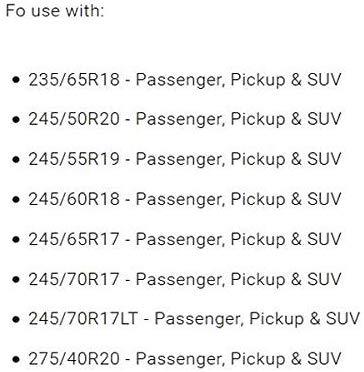This screenshot has height=372, width=364.
Task: Click the 'Fo use with:' heading text
Action: click(x=55, y=11)
